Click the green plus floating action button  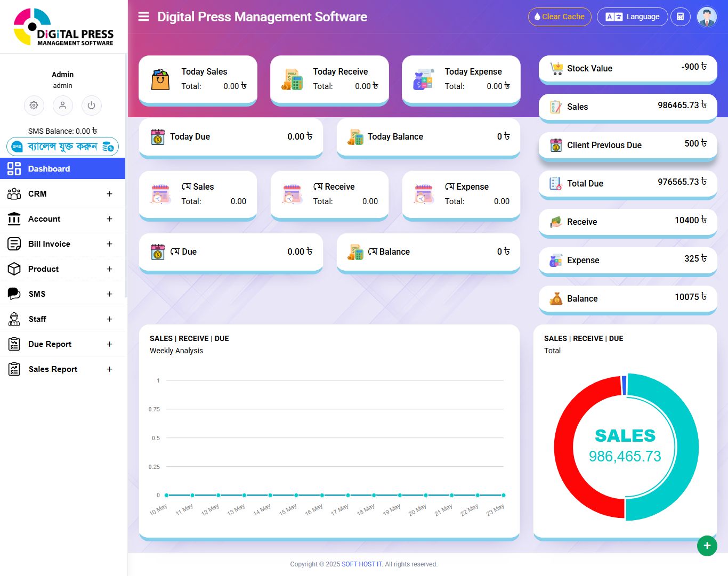point(707,546)
